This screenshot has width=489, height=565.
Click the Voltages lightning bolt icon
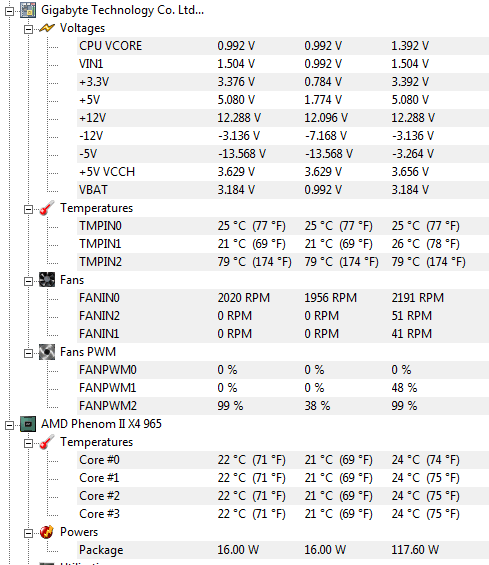pos(47,28)
